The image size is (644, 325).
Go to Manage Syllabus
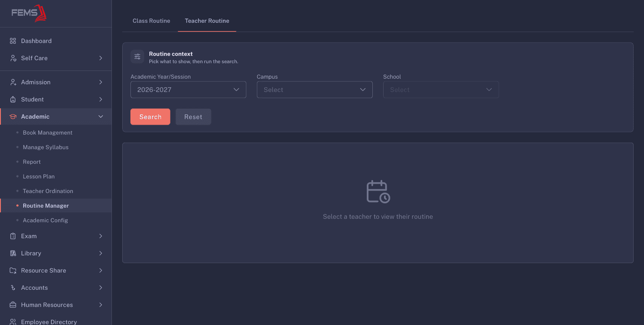[46, 147]
